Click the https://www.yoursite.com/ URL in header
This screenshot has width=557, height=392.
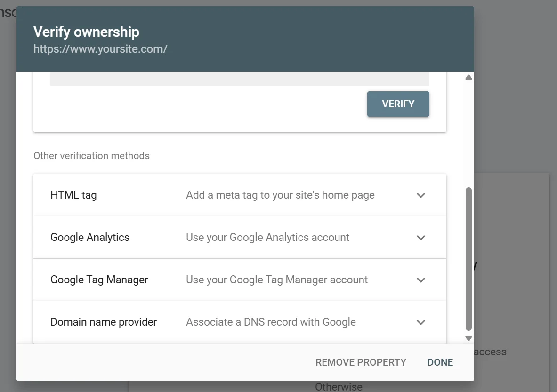click(x=100, y=49)
